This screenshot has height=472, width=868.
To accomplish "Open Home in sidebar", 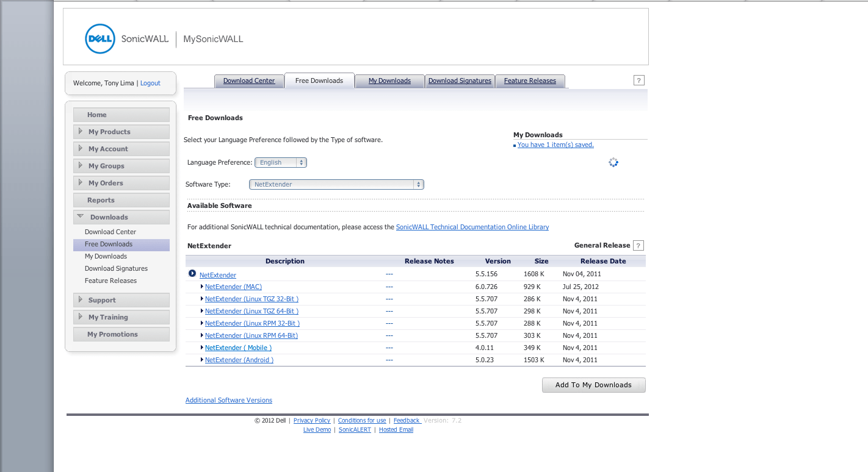I will pyautogui.click(x=121, y=115).
